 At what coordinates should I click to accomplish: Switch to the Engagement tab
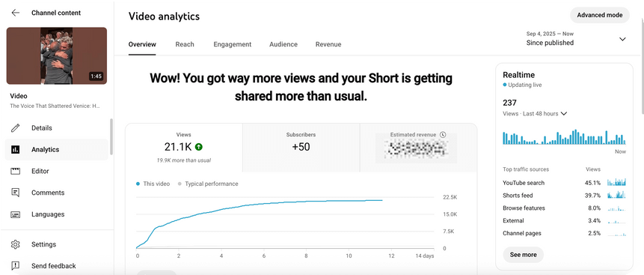(232, 44)
